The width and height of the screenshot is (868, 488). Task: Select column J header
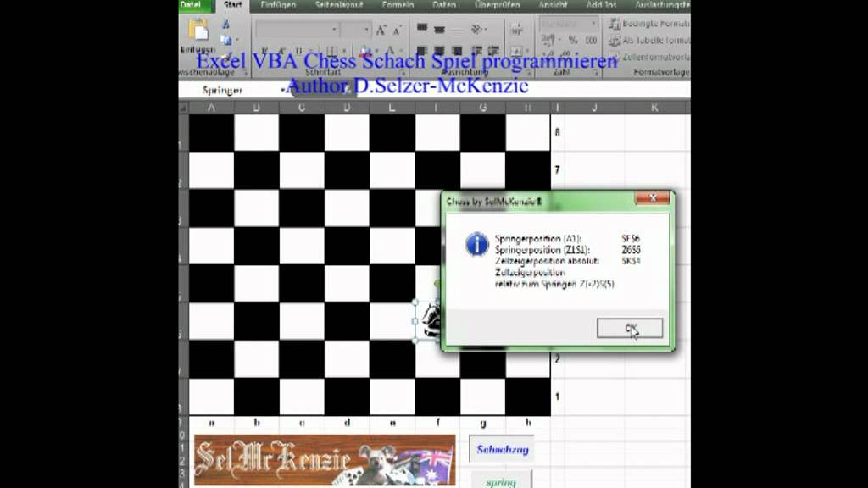click(x=594, y=108)
